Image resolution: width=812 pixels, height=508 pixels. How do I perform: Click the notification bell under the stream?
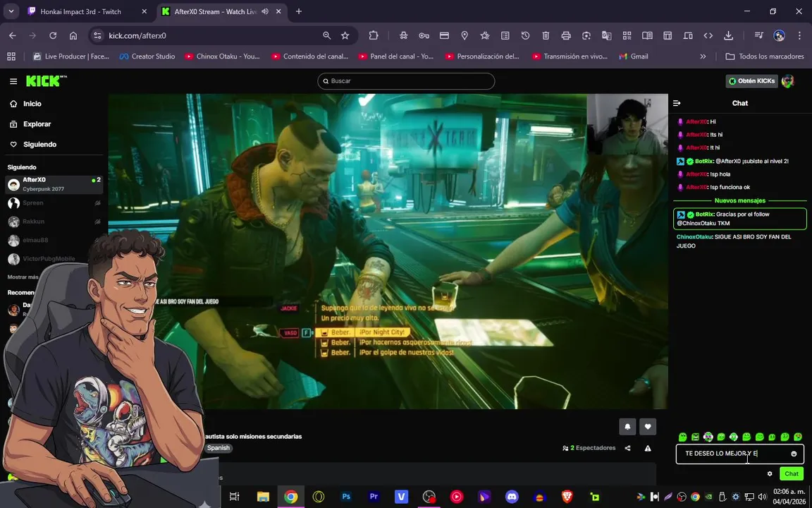click(x=627, y=427)
